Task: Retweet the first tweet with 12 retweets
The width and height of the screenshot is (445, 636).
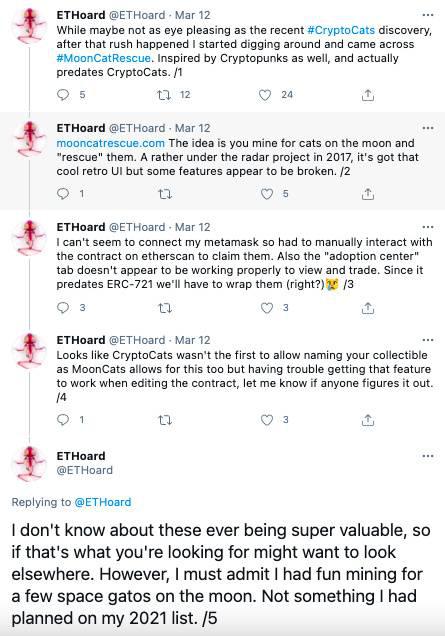Action: pyautogui.click(x=164, y=95)
